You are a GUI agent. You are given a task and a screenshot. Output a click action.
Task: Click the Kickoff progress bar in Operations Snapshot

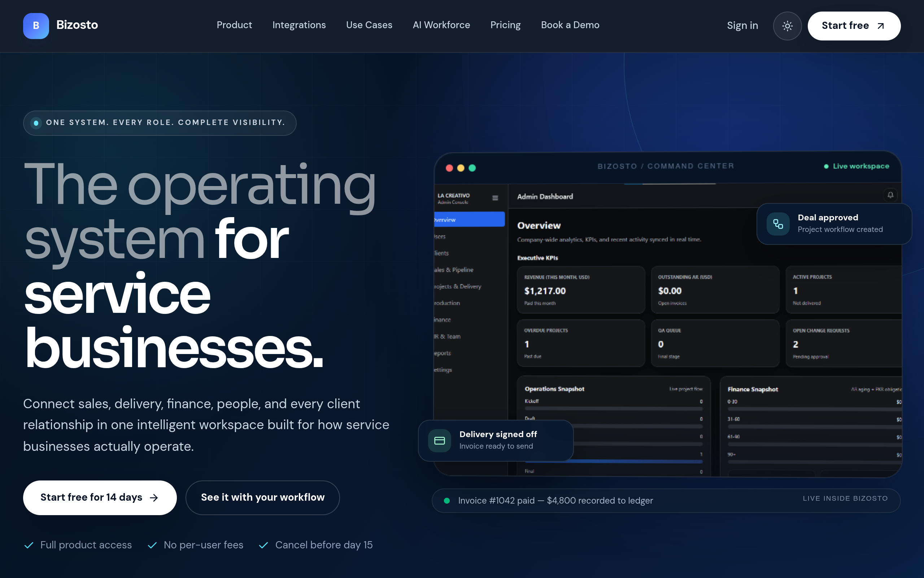tap(614, 409)
